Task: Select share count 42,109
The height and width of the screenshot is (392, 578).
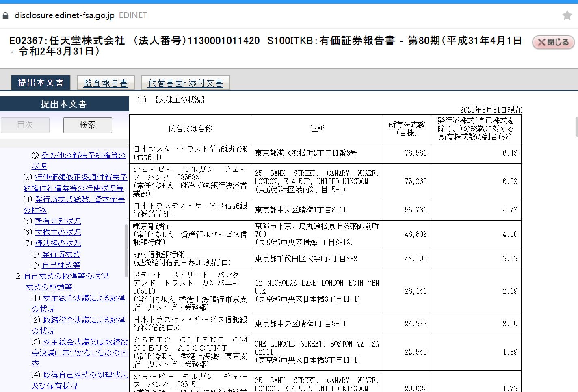Action: coord(416,259)
